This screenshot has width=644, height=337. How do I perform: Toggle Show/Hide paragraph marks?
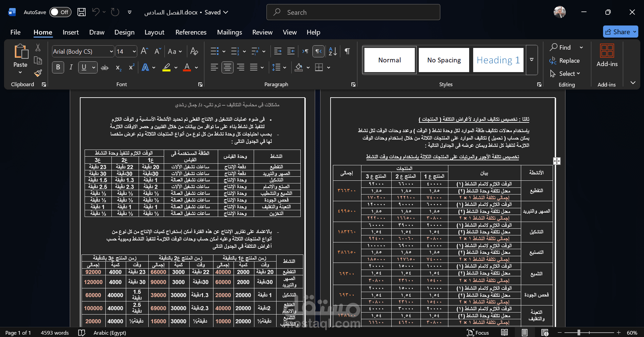tap(347, 51)
